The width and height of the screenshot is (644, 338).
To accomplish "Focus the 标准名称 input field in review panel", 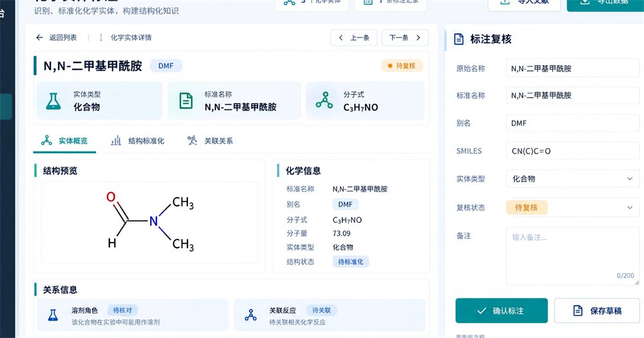I will [573, 95].
